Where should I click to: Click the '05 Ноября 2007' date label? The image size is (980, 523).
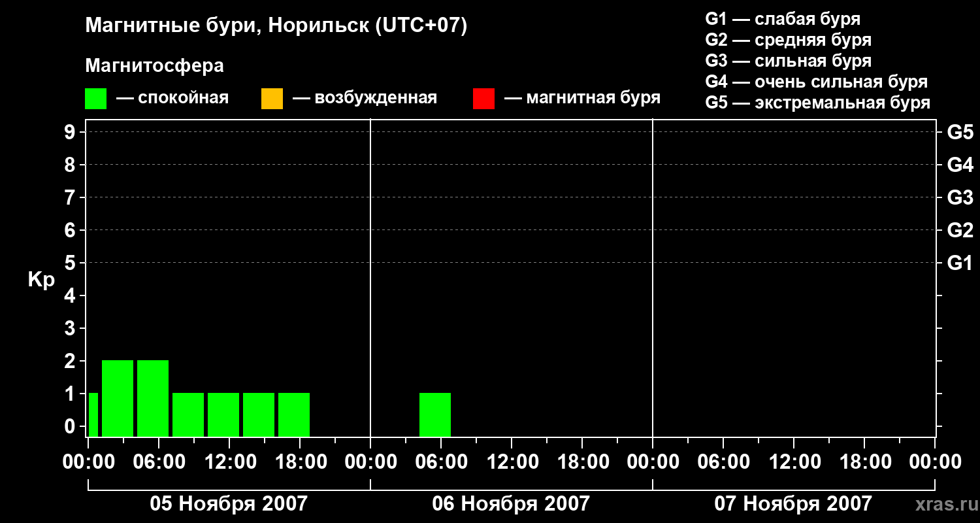(229, 503)
